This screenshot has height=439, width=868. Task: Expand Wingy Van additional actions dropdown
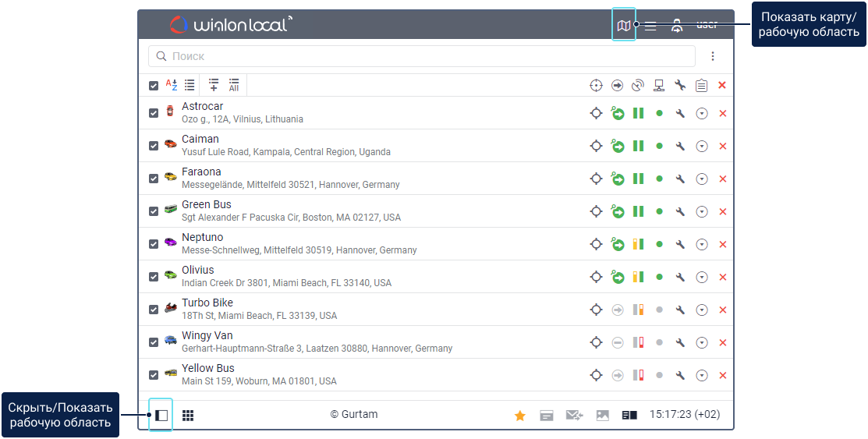tap(702, 342)
